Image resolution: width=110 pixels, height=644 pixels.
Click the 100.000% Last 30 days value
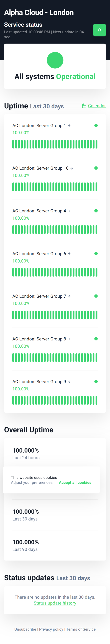click(x=26, y=512)
